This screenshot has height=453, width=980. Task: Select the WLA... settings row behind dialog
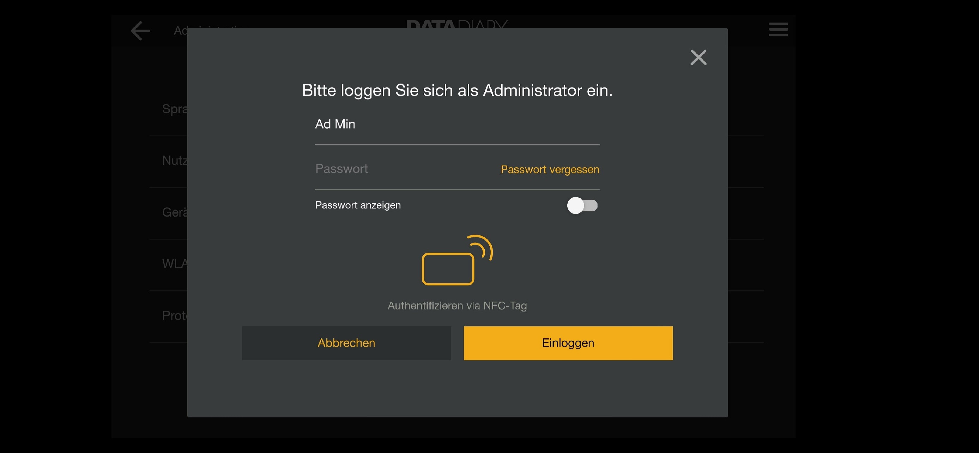tap(174, 264)
